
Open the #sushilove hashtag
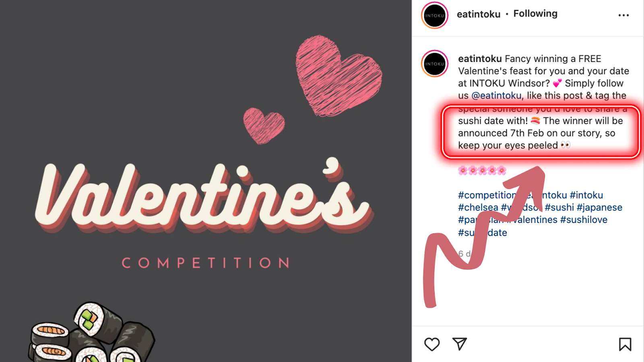point(584,220)
